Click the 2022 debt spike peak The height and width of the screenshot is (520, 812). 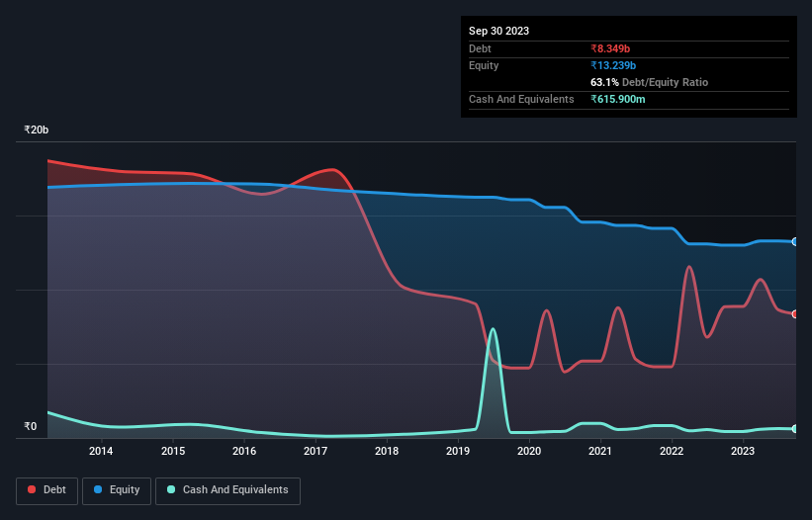coord(688,267)
